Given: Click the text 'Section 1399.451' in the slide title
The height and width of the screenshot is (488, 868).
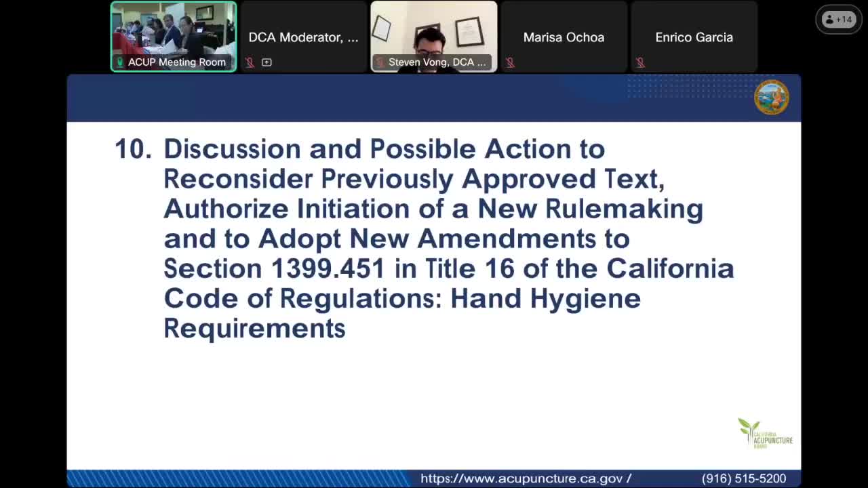Looking at the screenshot, I should pyautogui.click(x=274, y=268).
